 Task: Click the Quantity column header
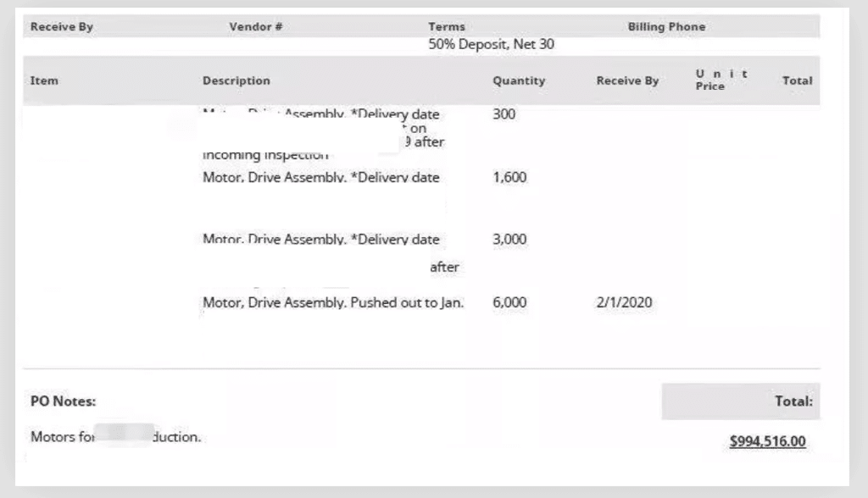coord(519,80)
